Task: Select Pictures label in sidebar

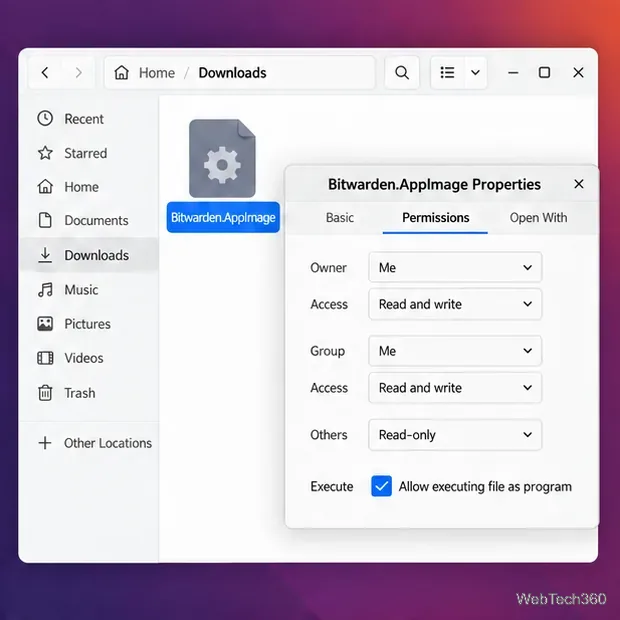Action: [87, 324]
